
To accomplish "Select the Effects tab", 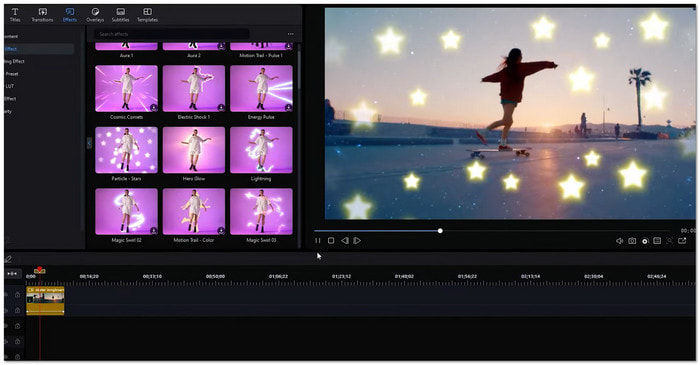I will pos(70,15).
